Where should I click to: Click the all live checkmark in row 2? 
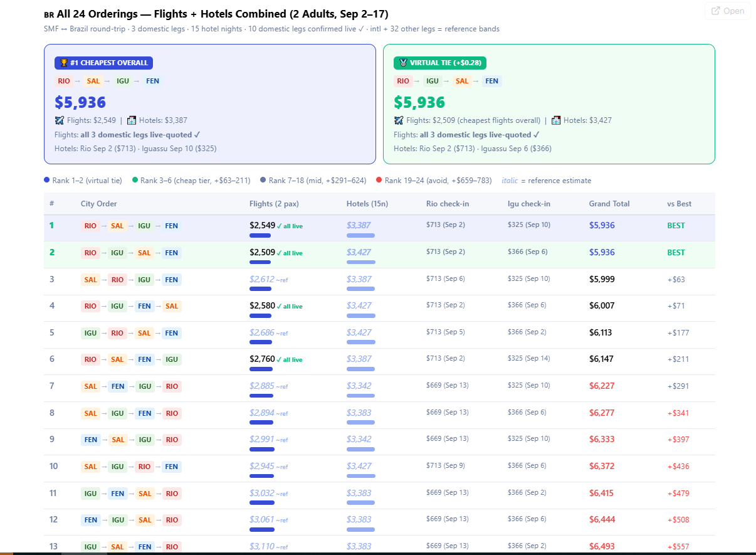(290, 253)
